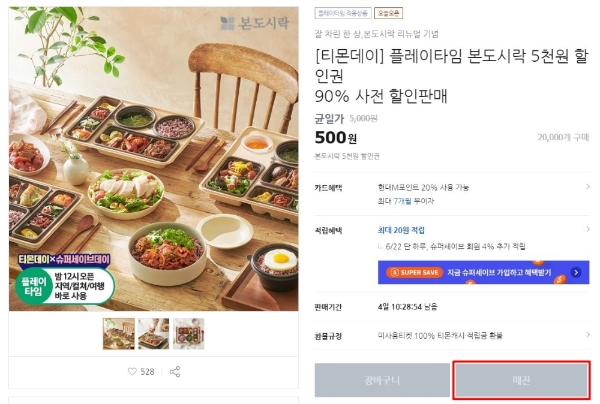
Task: Select the third product thumbnail
Action: point(189,334)
